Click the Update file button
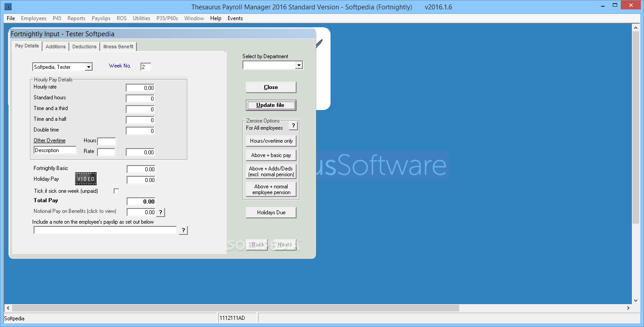The height and width of the screenshot is (327, 644). [x=271, y=105]
